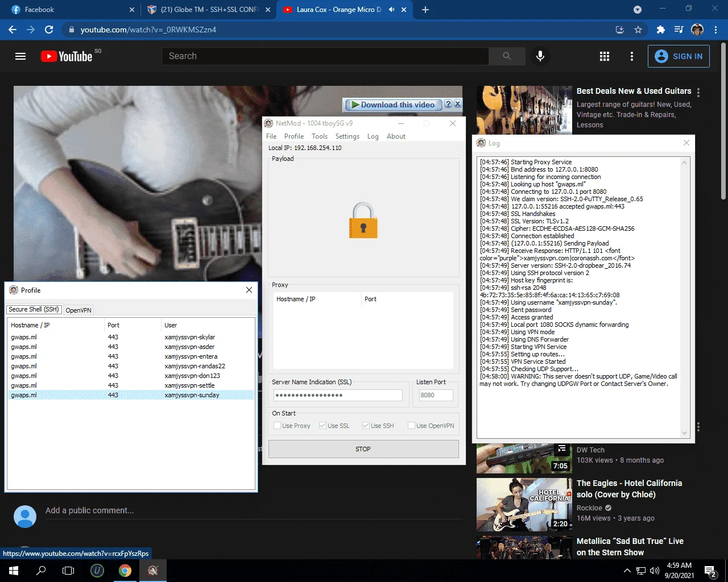Open a new browser tab
The width and height of the screenshot is (728, 582).
pyautogui.click(x=425, y=10)
